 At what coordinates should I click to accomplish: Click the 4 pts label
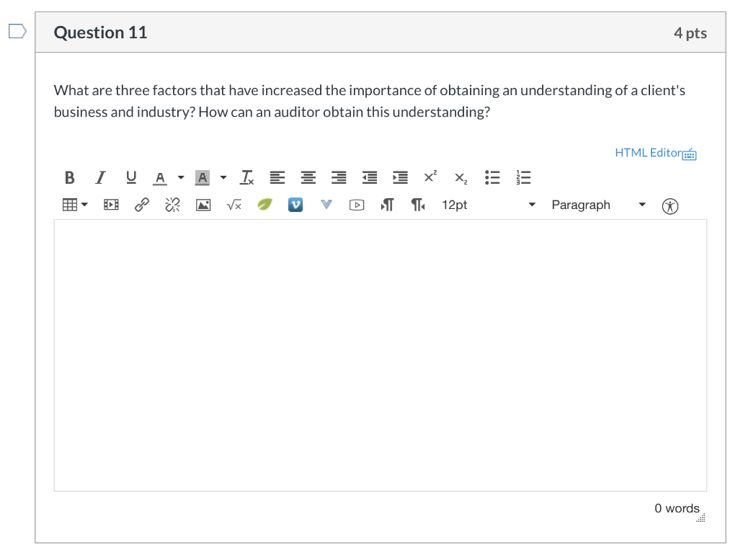(690, 33)
